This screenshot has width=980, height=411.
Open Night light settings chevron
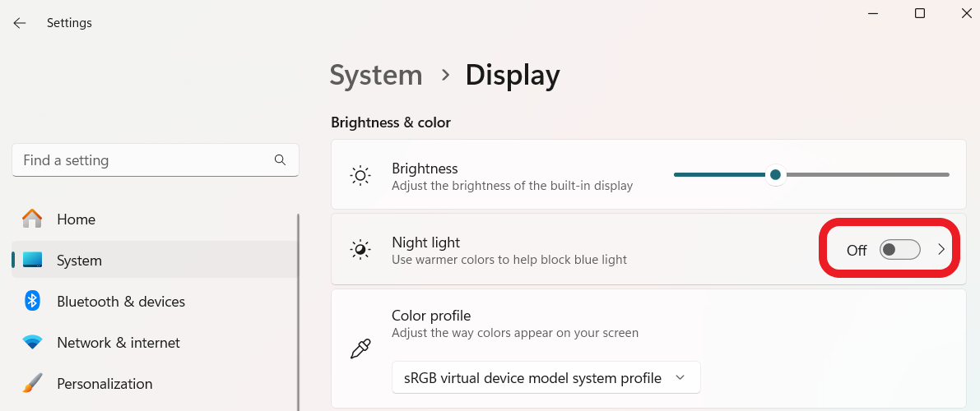[942, 250]
